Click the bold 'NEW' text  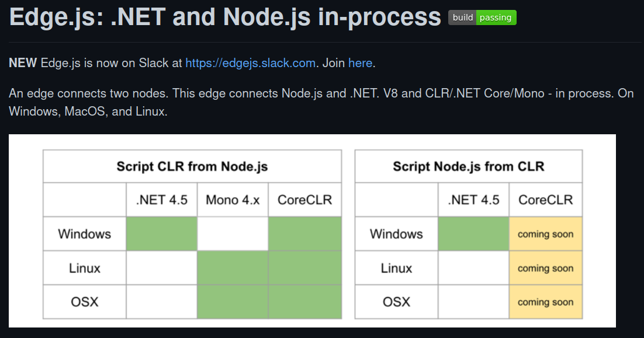click(23, 63)
